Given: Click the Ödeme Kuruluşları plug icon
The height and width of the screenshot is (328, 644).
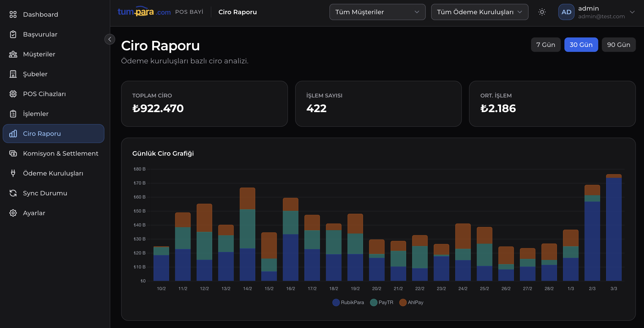Looking at the screenshot, I should click(13, 173).
